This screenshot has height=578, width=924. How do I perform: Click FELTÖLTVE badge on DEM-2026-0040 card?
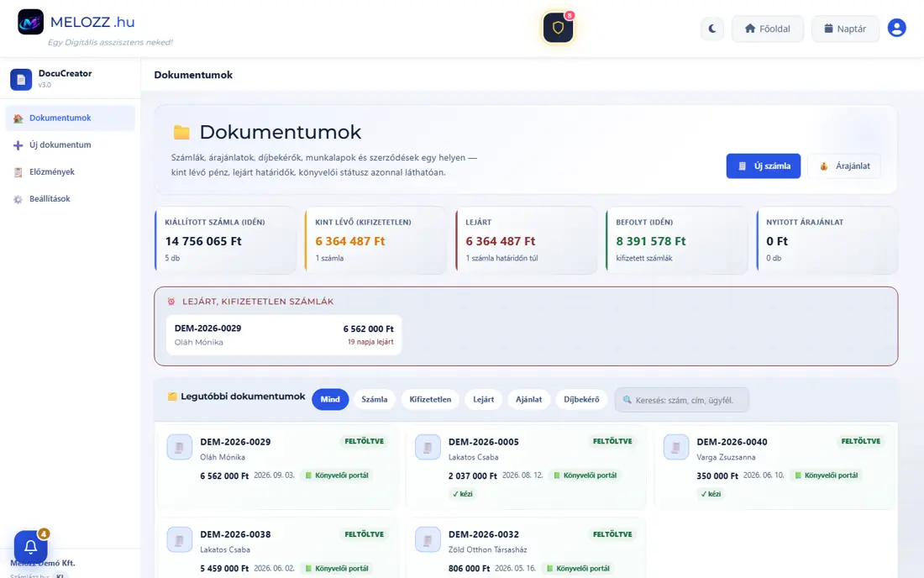point(860,441)
